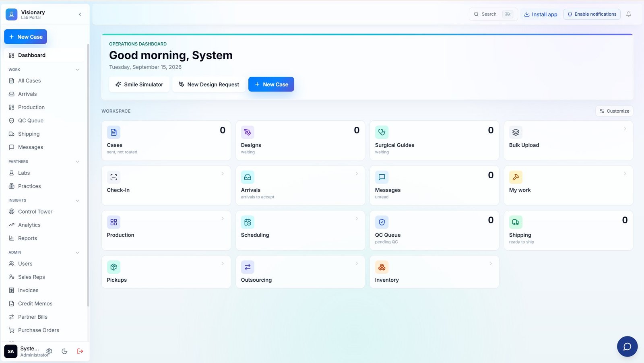Click the red logout icon

coord(80,351)
